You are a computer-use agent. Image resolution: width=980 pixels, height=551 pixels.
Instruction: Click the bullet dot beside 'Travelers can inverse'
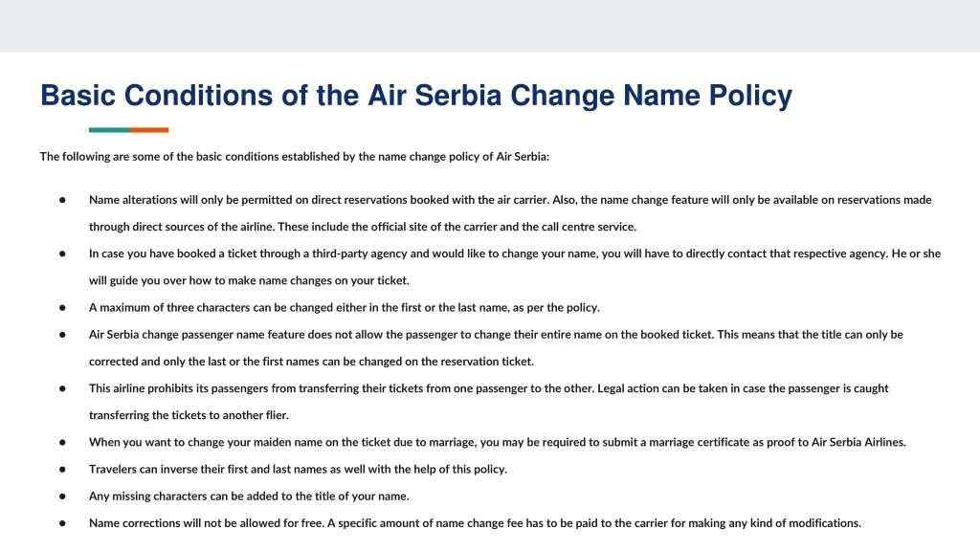(x=62, y=469)
